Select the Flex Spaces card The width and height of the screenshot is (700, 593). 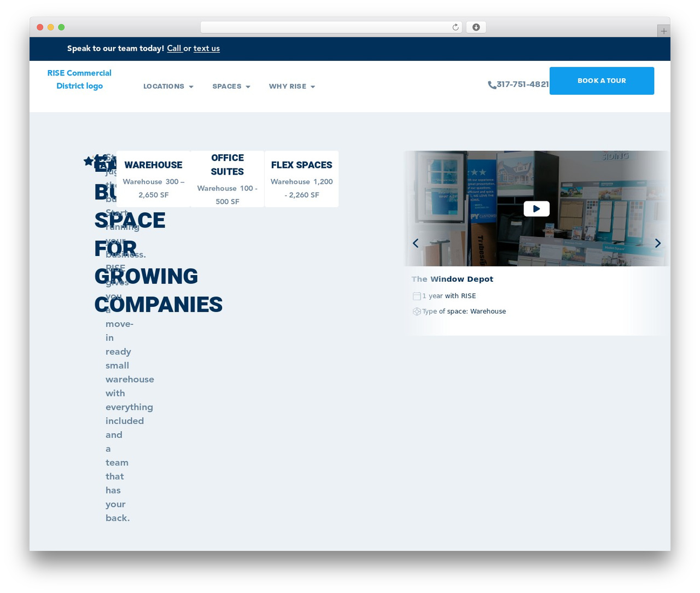(301, 179)
